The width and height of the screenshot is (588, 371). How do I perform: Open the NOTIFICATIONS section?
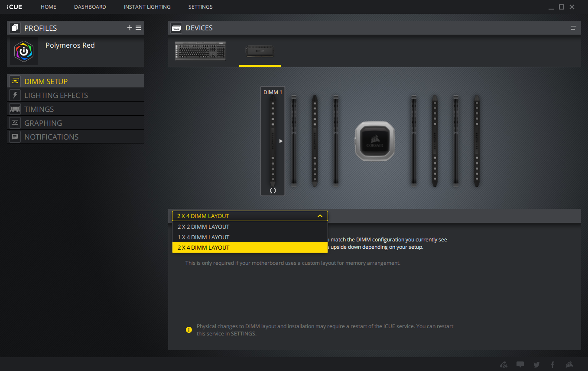pyautogui.click(x=52, y=137)
